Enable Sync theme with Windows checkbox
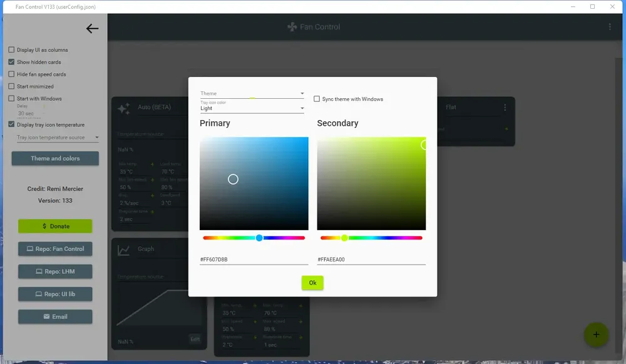The width and height of the screenshot is (626, 364). 317,99
